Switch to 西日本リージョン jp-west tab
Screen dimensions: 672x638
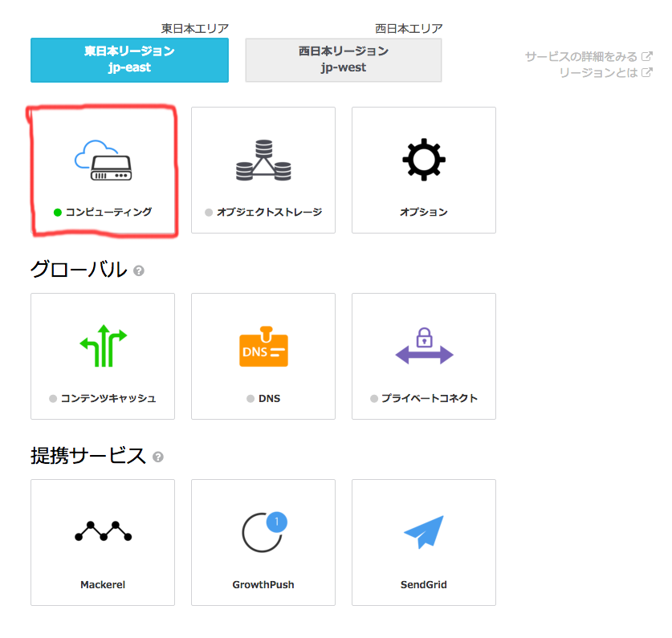click(344, 60)
